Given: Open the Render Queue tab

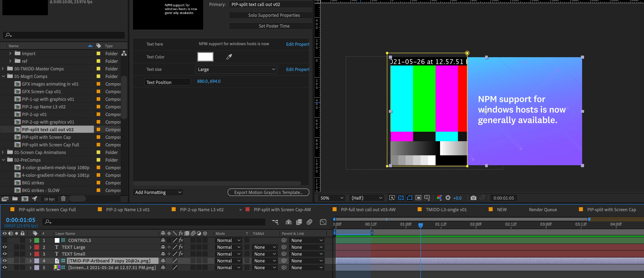Looking at the screenshot, I should tap(543, 210).
